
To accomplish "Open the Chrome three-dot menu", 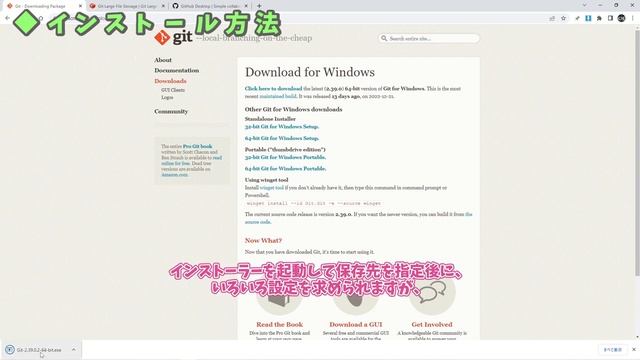I will [633, 18].
